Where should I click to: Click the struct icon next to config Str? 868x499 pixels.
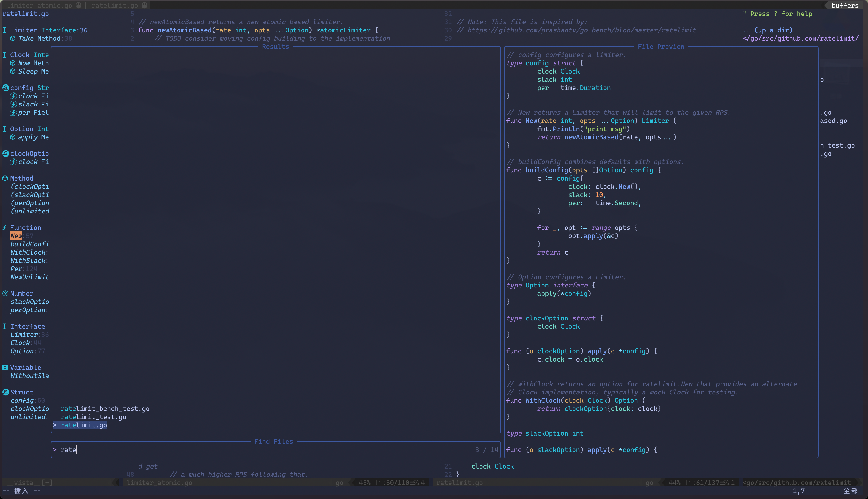(6, 88)
